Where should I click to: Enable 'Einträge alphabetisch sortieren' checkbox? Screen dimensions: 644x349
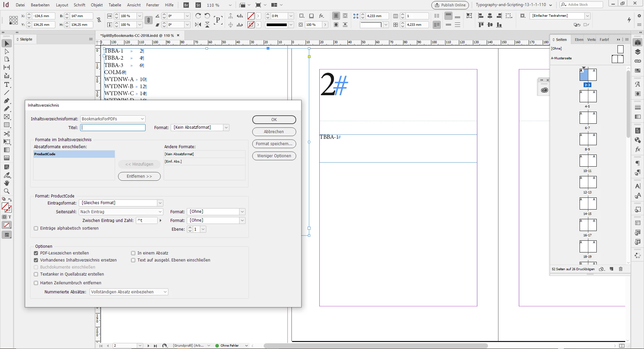click(x=36, y=228)
